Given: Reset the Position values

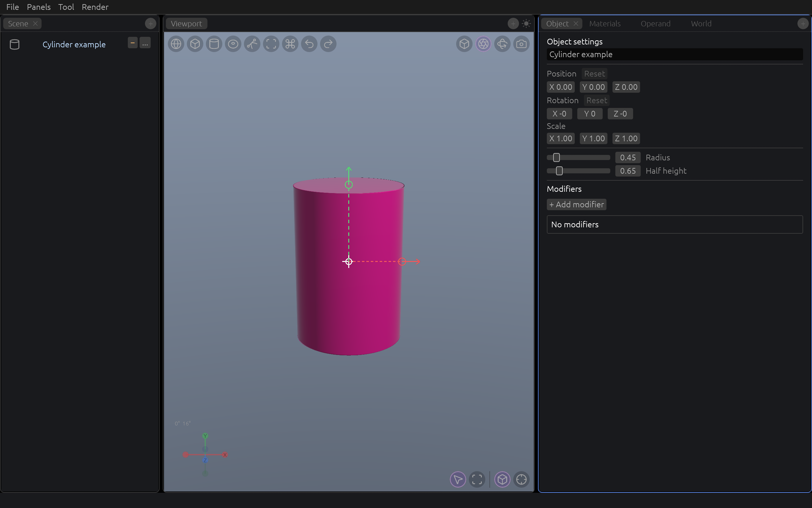Looking at the screenshot, I should pos(595,74).
